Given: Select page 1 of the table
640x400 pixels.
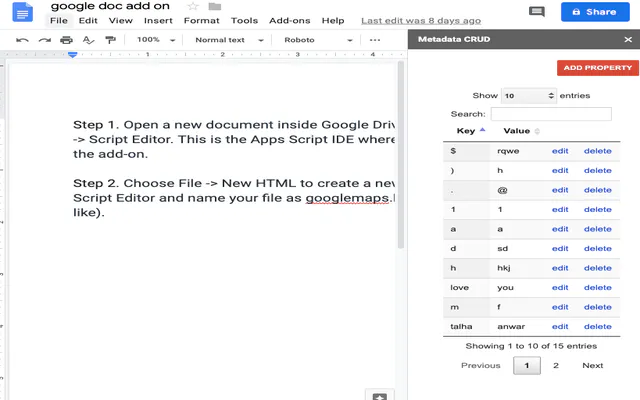Looking at the screenshot, I should [527, 365].
